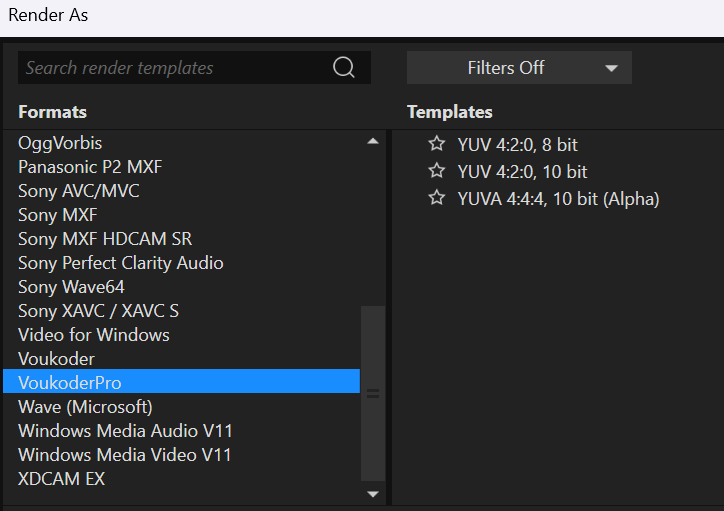Select the VoukoderPro format
The height and width of the screenshot is (511, 724).
(x=70, y=383)
